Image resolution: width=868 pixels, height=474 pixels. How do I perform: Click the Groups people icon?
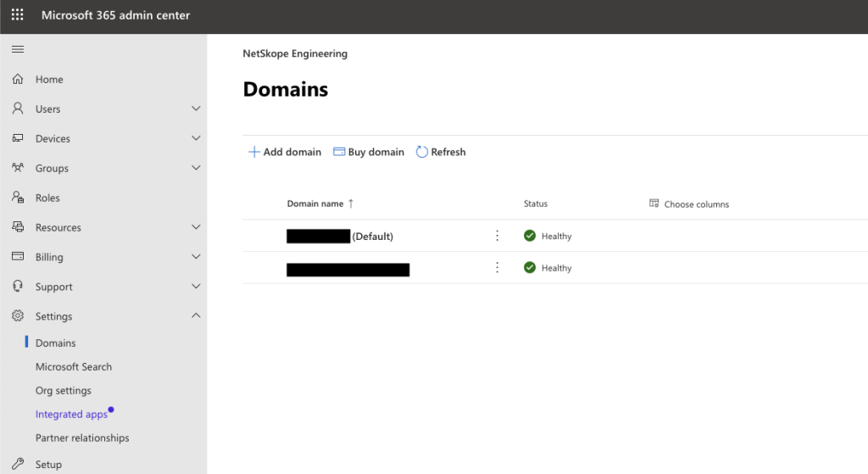[x=18, y=167]
